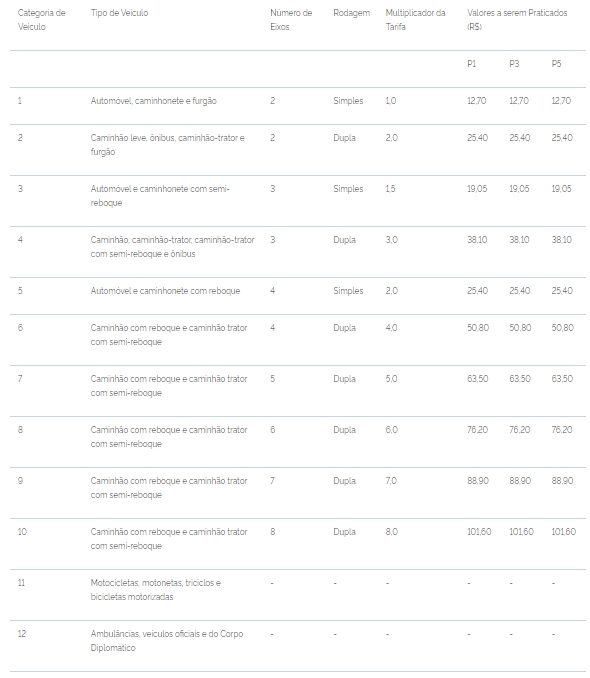Click the 'Multiplicador da Tarifa' header
Screen dimensions: 590x678
click(415, 20)
